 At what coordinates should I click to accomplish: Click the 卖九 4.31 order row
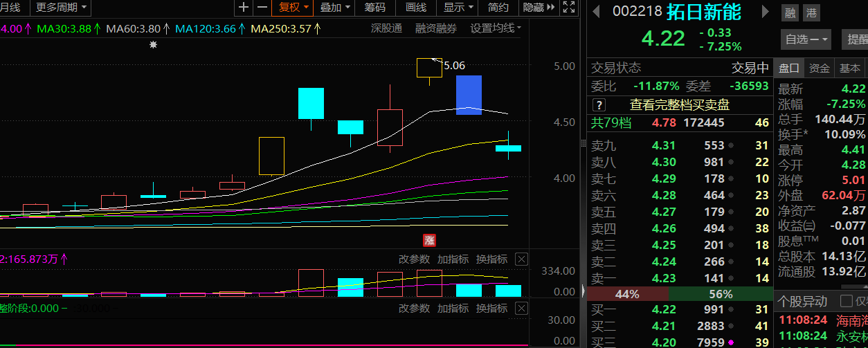click(680, 145)
